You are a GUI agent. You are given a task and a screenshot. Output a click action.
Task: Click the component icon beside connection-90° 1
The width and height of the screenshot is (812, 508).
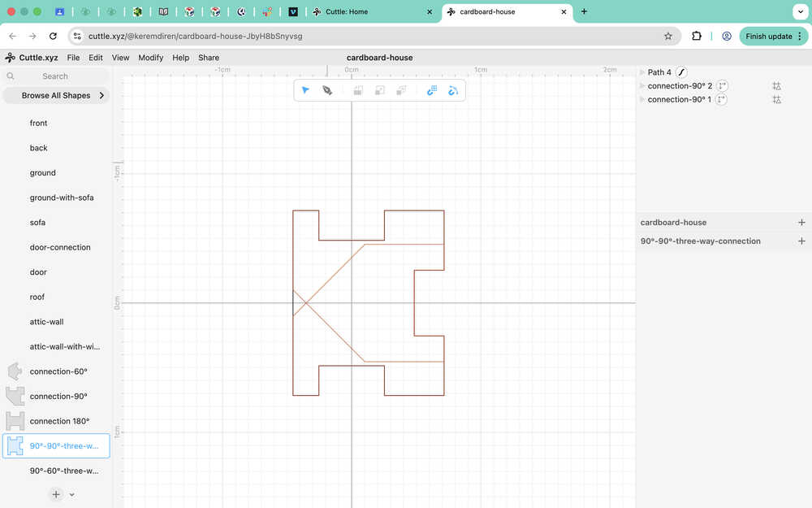(721, 99)
